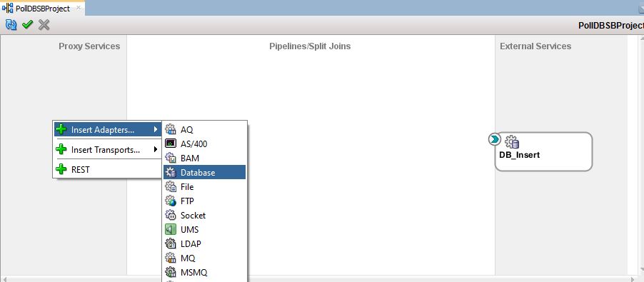Open the Insert Transports submenu
This screenshot has height=282, width=644.
pos(108,149)
